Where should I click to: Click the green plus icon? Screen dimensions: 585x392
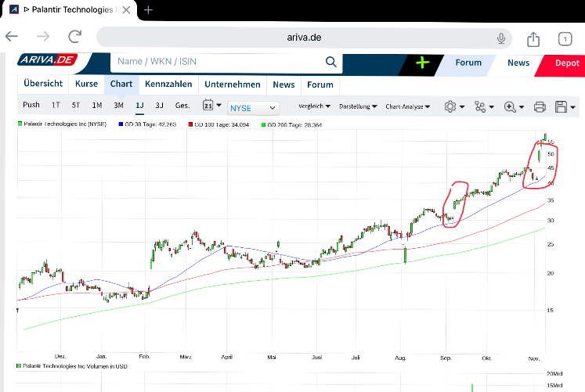pyautogui.click(x=423, y=63)
